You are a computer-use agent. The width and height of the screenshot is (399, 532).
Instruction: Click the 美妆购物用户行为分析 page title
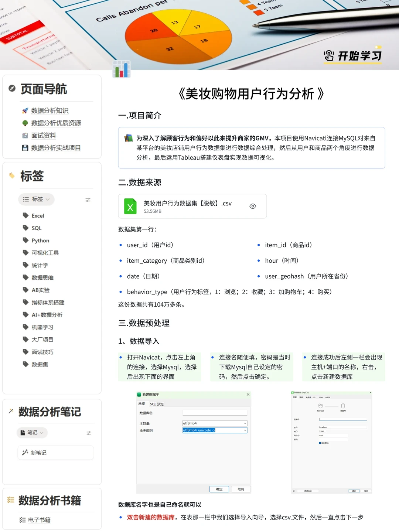coord(251,94)
